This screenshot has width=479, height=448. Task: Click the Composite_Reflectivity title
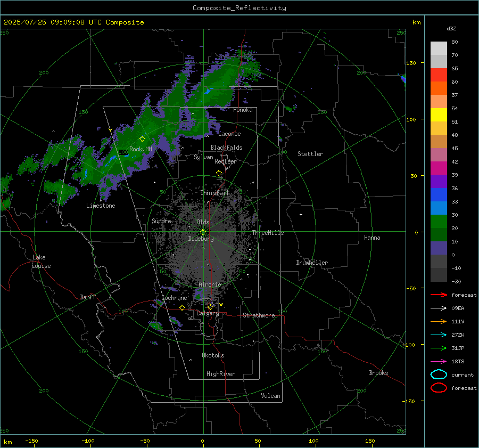tap(240, 8)
